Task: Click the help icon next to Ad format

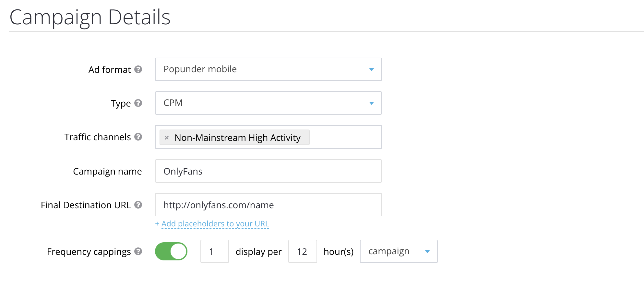Action: [138, 70]
